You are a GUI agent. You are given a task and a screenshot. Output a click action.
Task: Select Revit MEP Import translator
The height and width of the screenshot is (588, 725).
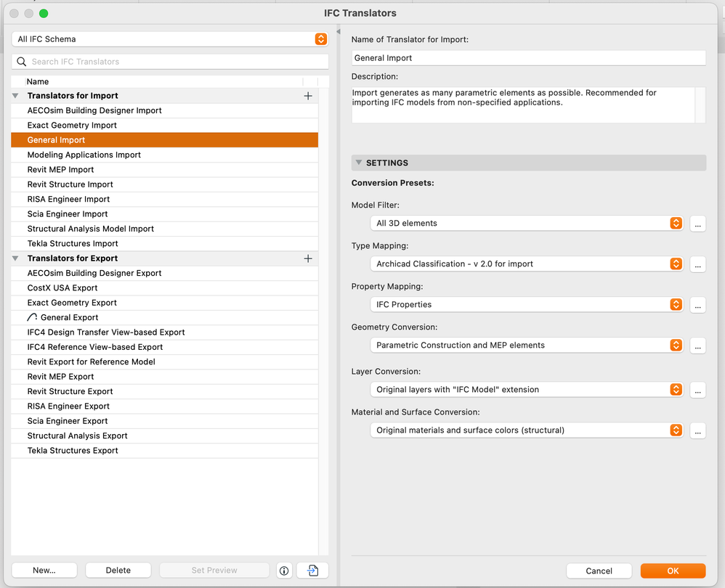pyautogui.click(x=165, y=170)
